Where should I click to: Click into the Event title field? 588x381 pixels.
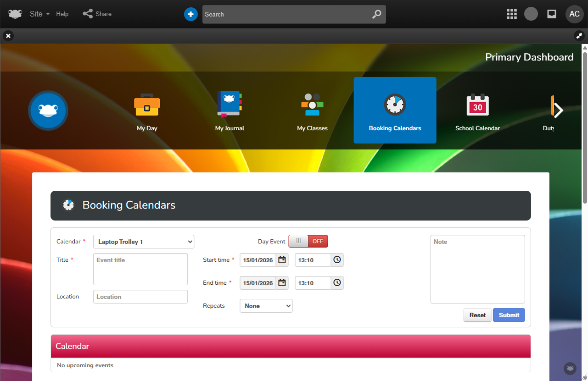click(x=140, y=269)
